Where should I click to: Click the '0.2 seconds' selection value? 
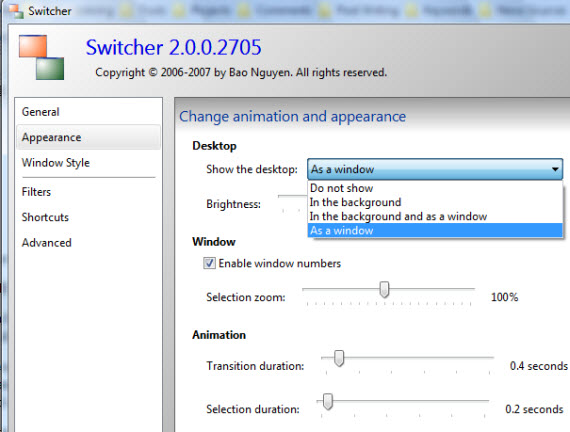pyautogui.click(x=534, y=409)
